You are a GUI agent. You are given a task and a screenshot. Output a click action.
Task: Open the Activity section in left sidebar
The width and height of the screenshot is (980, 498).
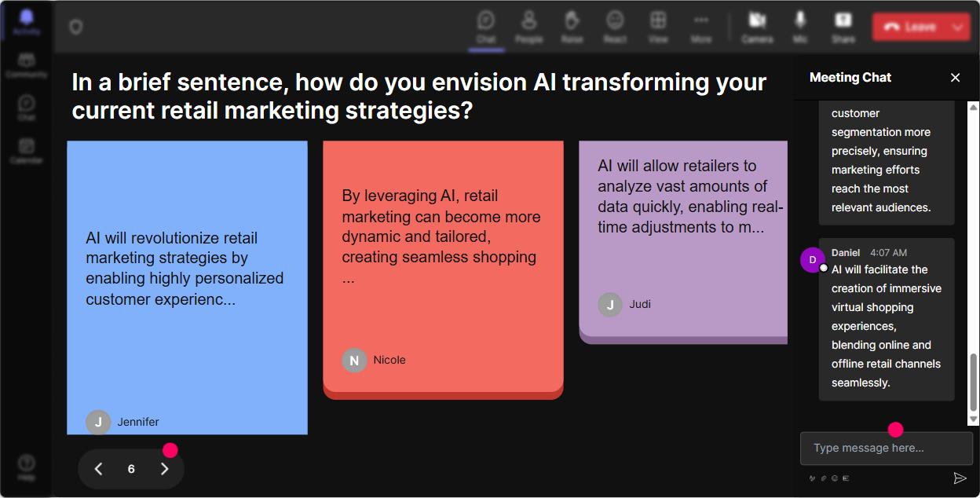[27, 22]
